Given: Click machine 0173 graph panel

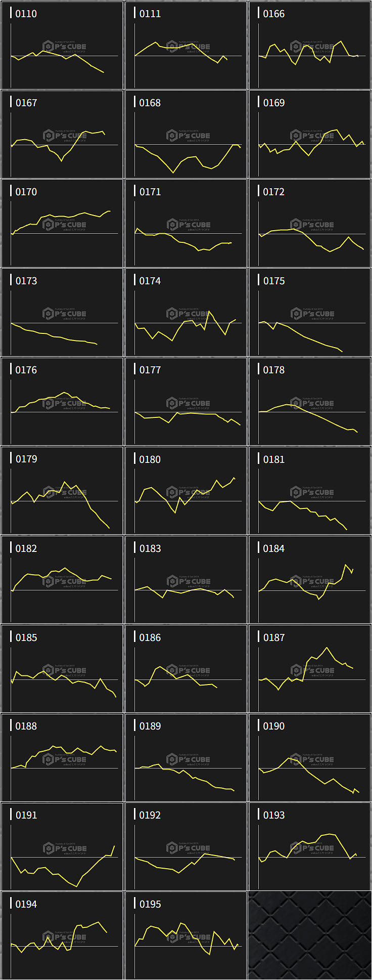Looking at the screenshot, I should pos(62,313).
